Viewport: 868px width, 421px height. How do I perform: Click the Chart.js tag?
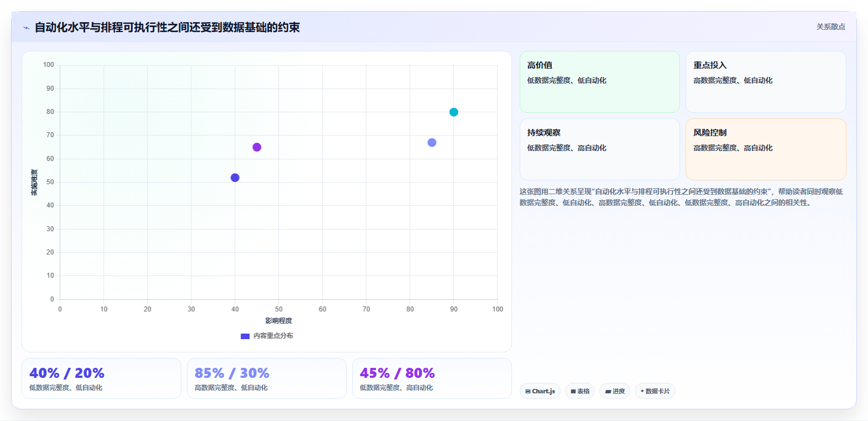(540, 391)
